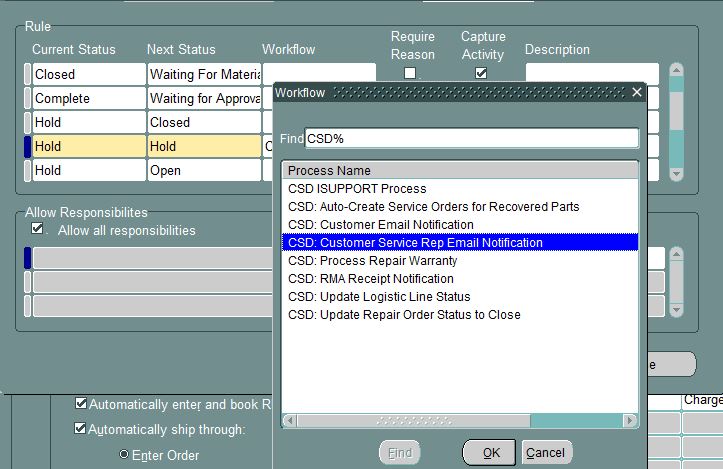Select CSD: Update Repair Order Status to Close

coord(460,315)
